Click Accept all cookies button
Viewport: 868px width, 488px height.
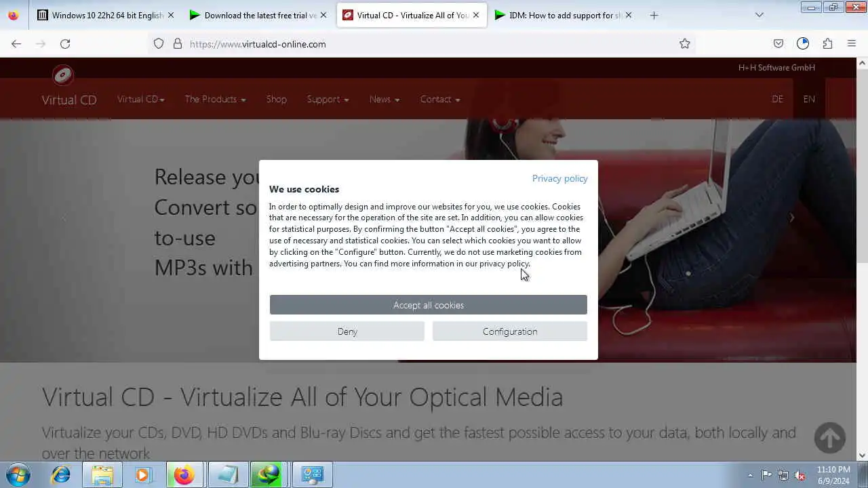pos(429,305)
